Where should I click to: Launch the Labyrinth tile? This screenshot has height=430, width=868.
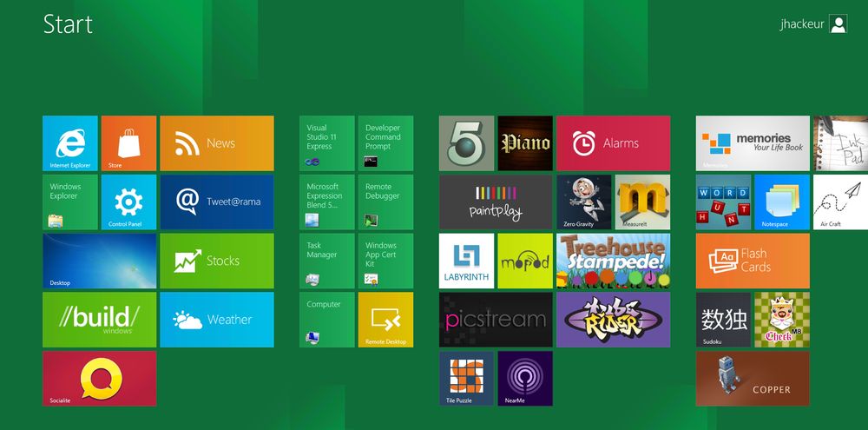tap(467, 261)
